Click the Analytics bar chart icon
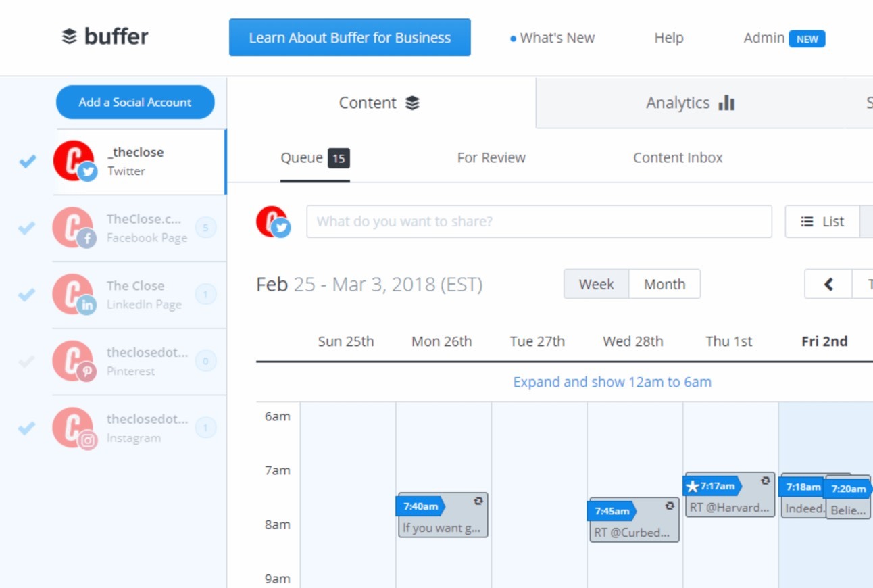Screen dimensions: 873x588 pyautogui.click(x=726, y=103)
